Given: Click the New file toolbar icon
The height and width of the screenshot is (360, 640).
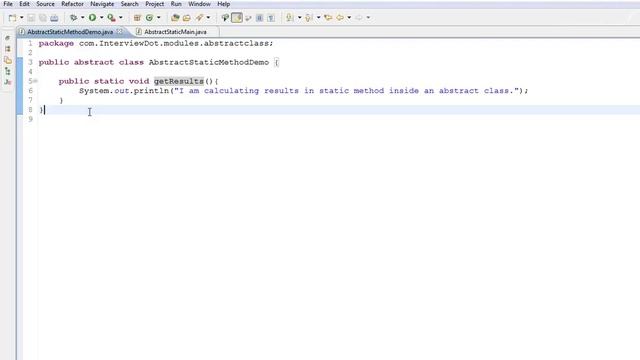Looking at the screenshot, I should 13,18.
